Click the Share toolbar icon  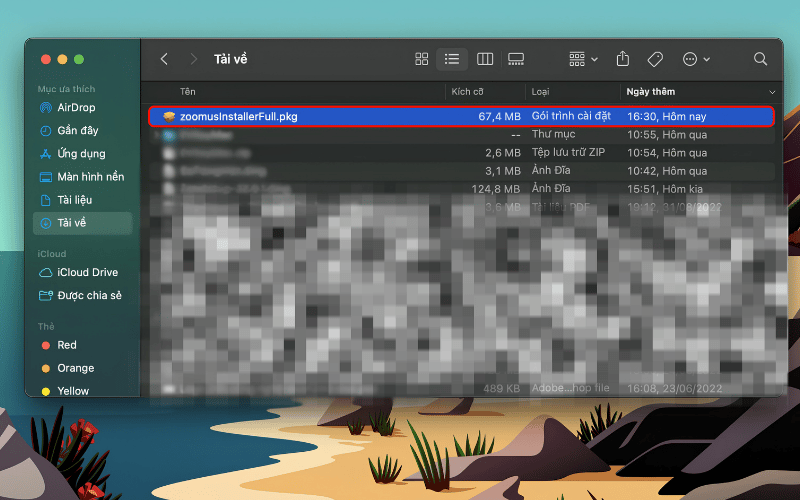click(x=622, y=59)
